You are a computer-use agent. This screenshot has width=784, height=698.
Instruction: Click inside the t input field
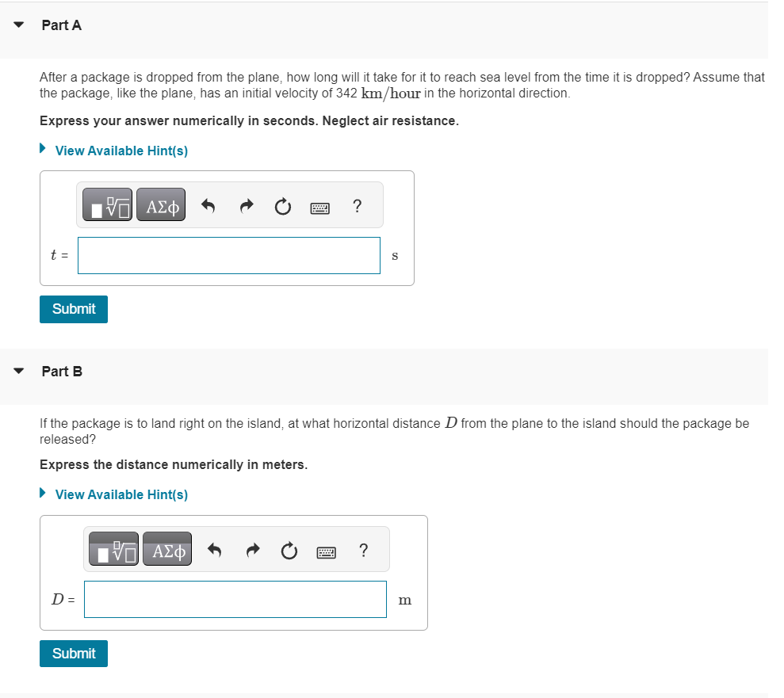tap(228, 255)
